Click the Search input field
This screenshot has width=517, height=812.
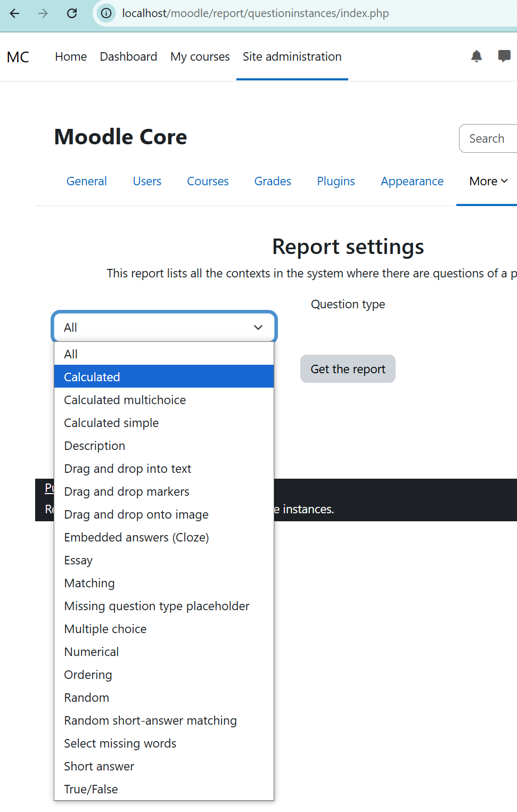488,138
